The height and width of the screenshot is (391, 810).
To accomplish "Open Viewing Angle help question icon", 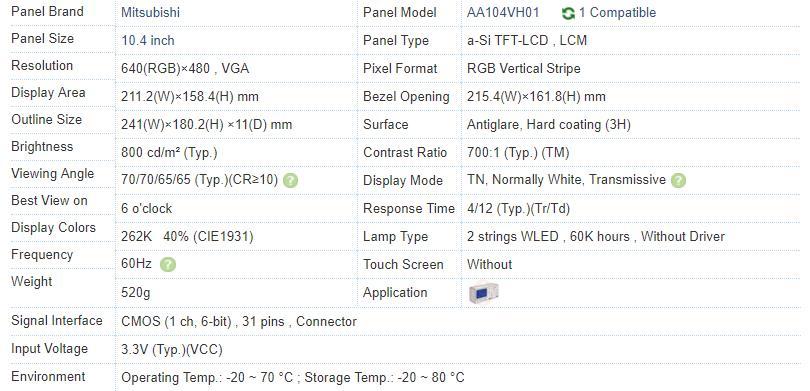I will [291, 180].
